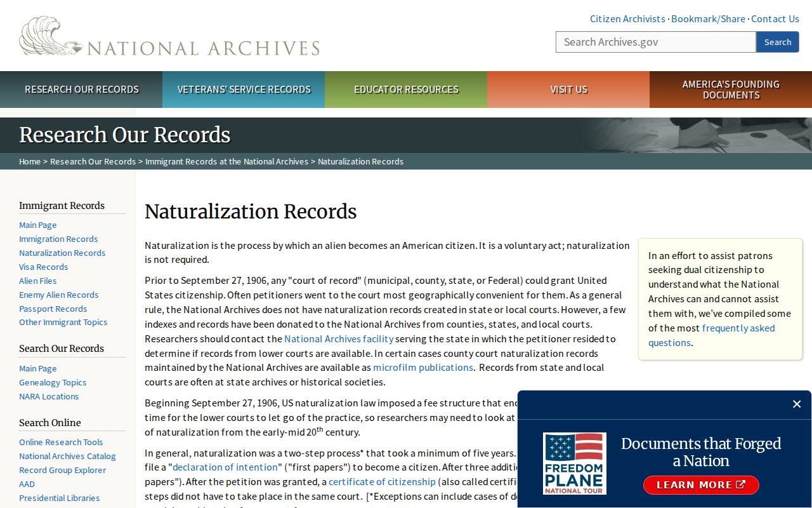Screen dimensions: 812x508
Task: Open the Bookmark/Share link
Action: (x=708, y=19)
